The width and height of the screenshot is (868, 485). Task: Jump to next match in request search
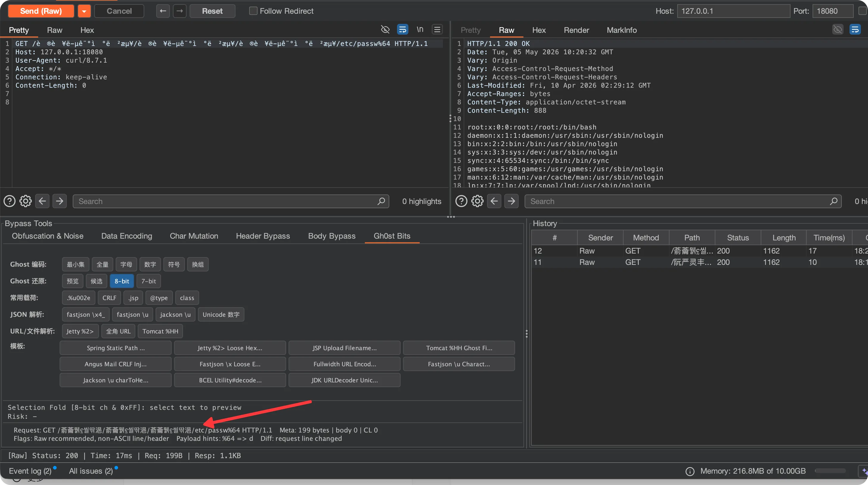pos(60,201)
